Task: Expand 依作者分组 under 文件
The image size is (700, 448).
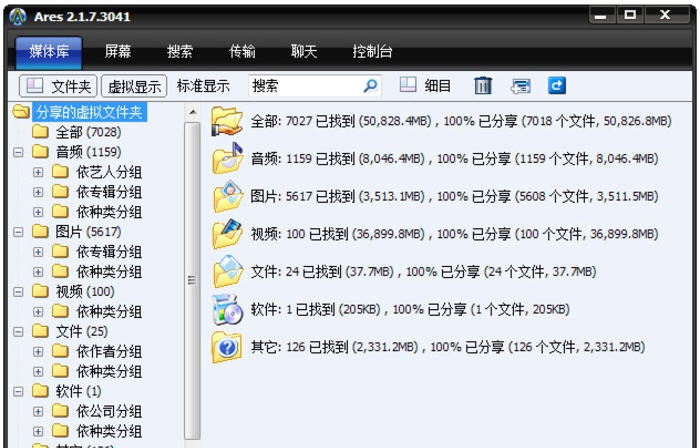Action: [x=38, y=352]
